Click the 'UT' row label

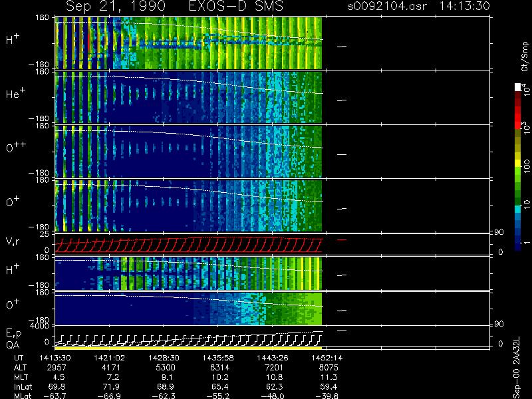[19, 358]
